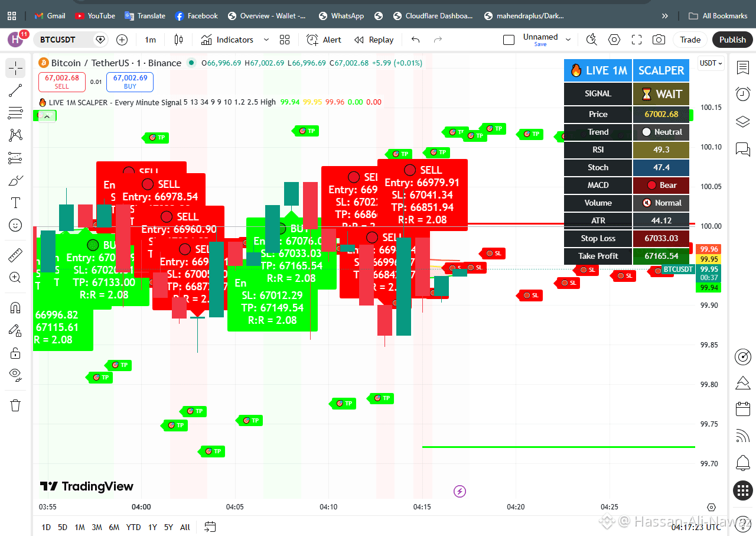This screenshot has height=536, width=756.
Task: Click the Trade button
Action: coord(690,40)
